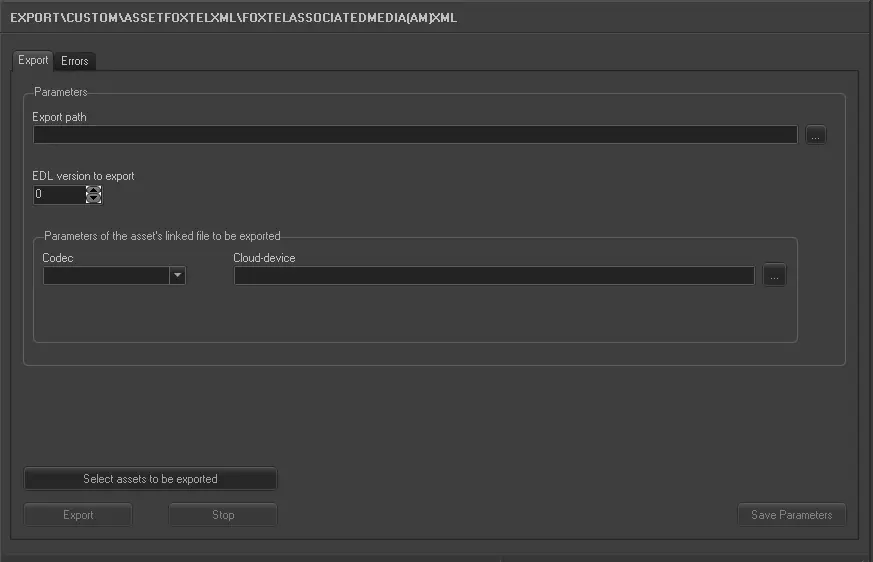Click inside the Codec combo box field

[x=105, y=276]
